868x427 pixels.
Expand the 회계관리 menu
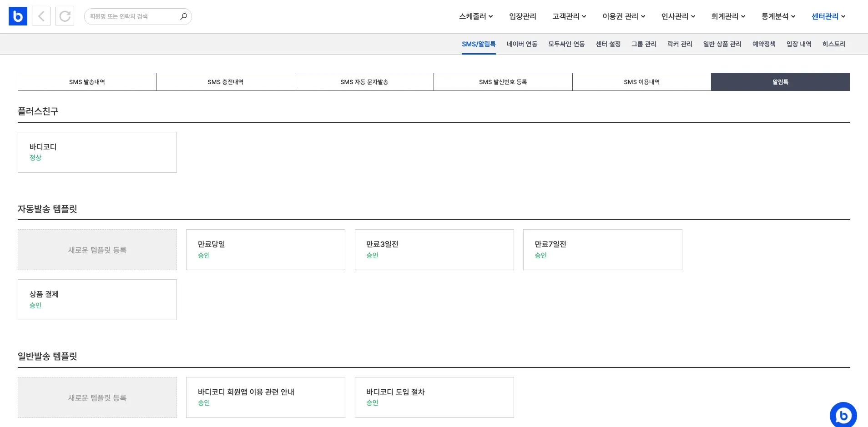pos(728,16)
